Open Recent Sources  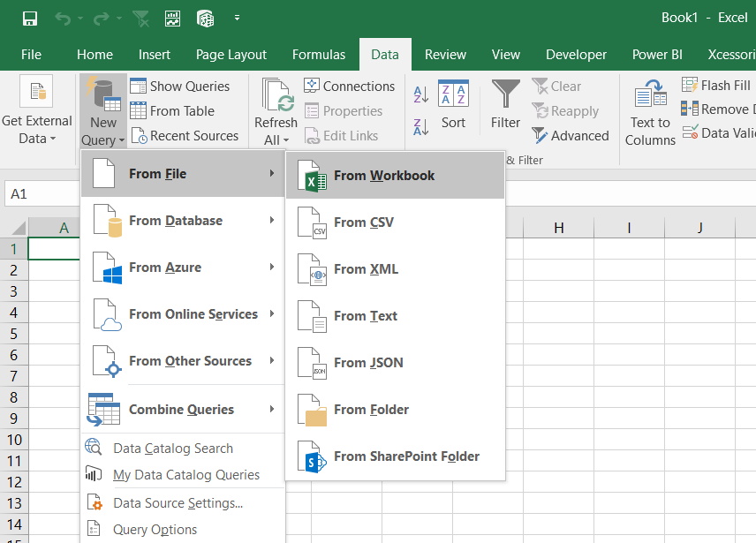(x=185, y=136)
